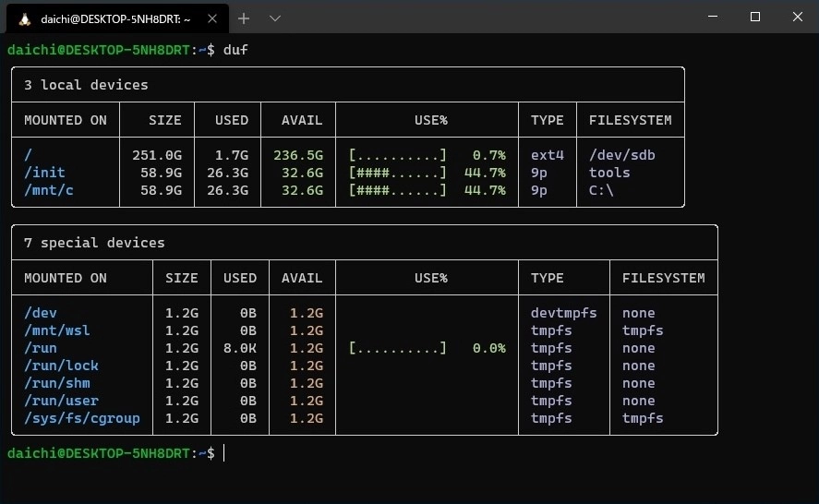Click the '7 special devices' heading
The width and height of the screenshot is (819, 504).
(x=94, y=243)
